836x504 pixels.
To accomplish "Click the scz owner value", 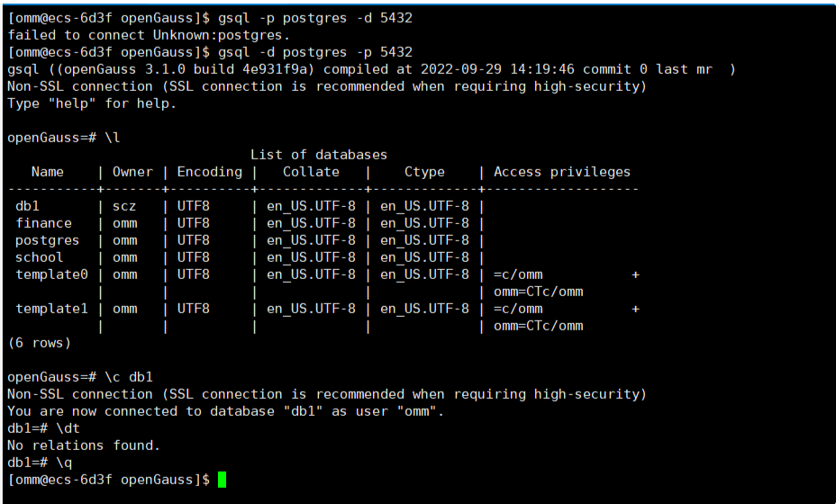I will coord(124,206).
